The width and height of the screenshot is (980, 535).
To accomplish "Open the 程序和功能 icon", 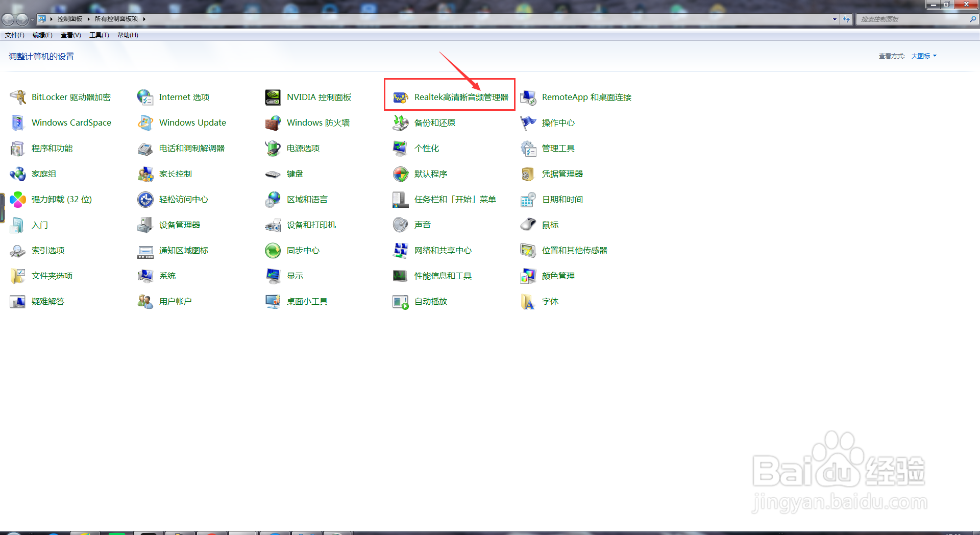I will click(x=18, y=148).
